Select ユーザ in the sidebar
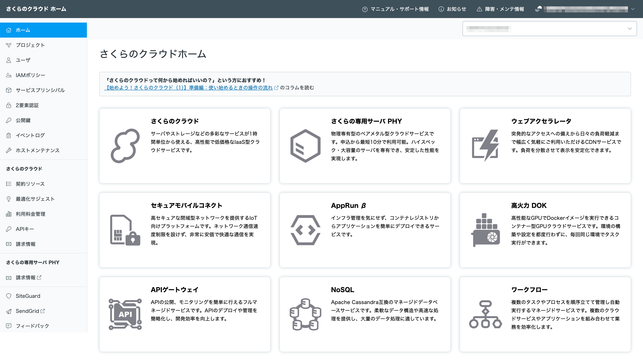This screenshot has width=643, height=364. click(x=43, y=60)
